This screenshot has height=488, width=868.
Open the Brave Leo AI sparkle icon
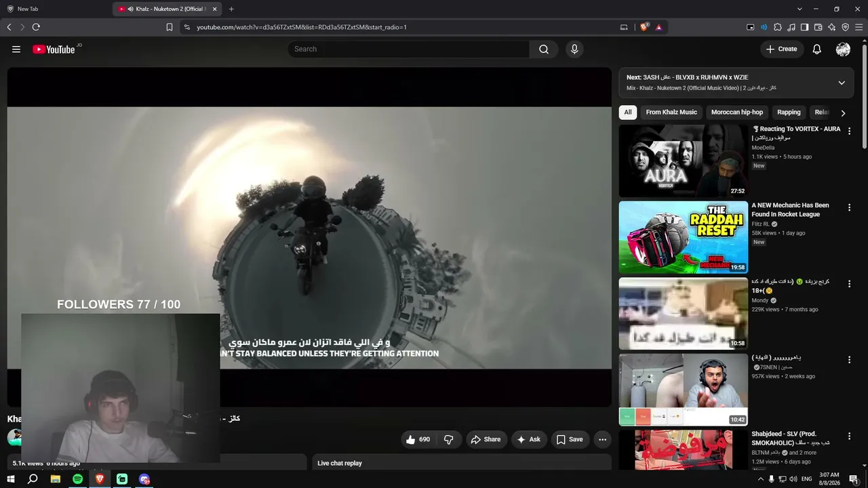tap(832, 27)
